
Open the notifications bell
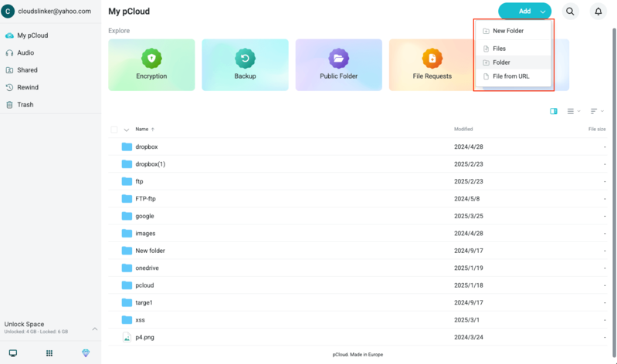click(x=598, y=12)
